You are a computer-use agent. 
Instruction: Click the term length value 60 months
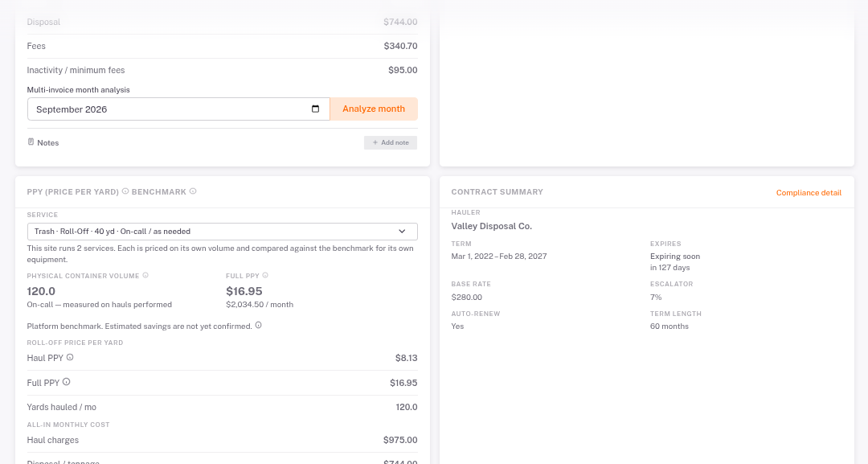point(669,326)
